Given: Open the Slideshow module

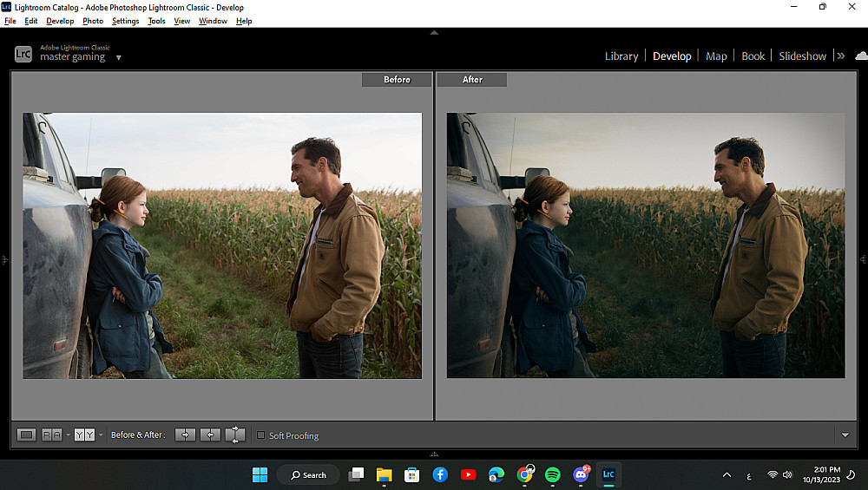Looking at the screenshot, I should pyautogui.click(x=802, y=56).
